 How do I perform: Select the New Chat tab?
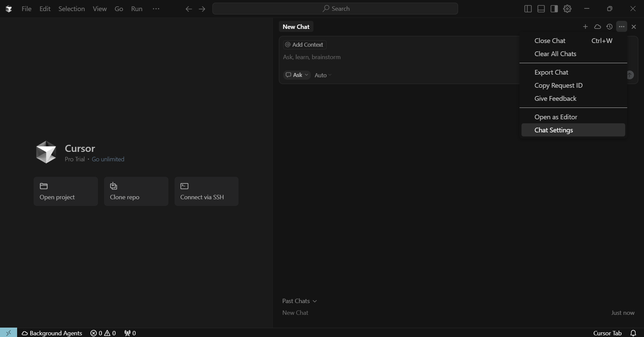pyautogui.click(x=296, y=27)
